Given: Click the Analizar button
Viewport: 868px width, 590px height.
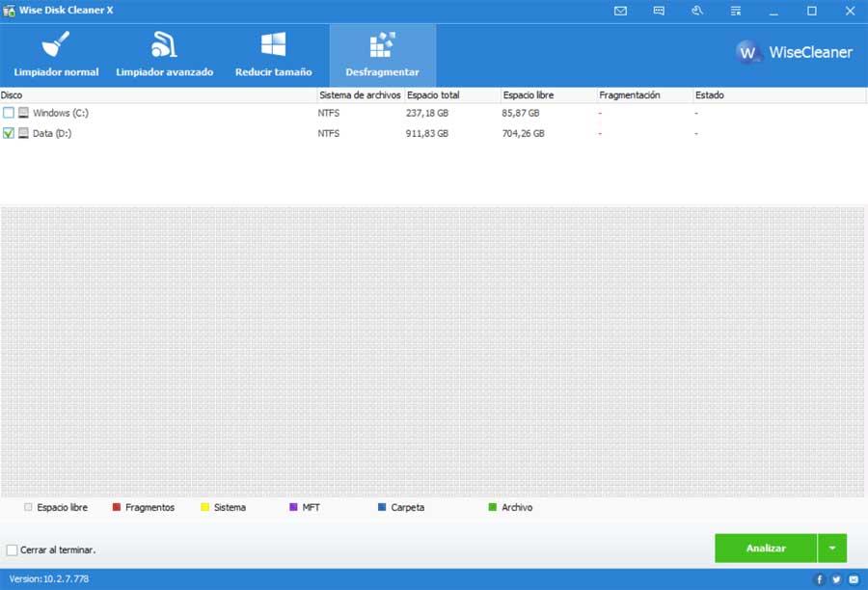Looking at the screenshot, I should (766, 548).
